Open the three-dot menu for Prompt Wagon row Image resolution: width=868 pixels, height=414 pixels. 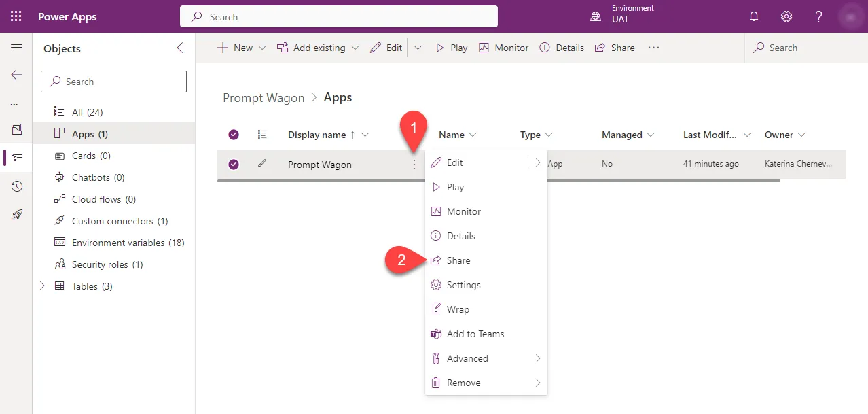[414, 165]
